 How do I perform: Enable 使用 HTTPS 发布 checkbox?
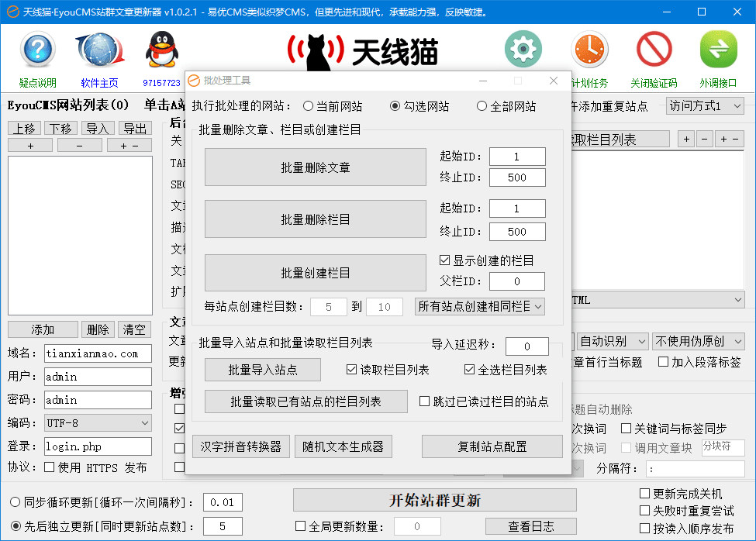[49, 467]
